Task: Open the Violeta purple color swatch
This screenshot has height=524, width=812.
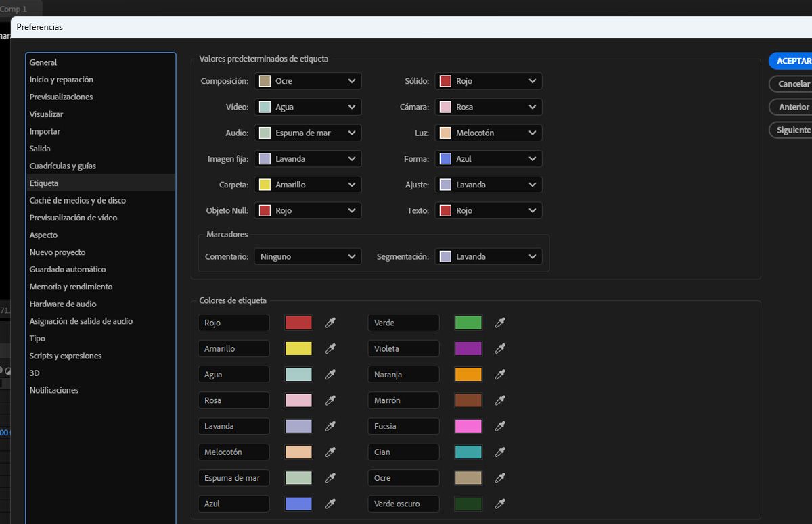Action: point(468,348)
